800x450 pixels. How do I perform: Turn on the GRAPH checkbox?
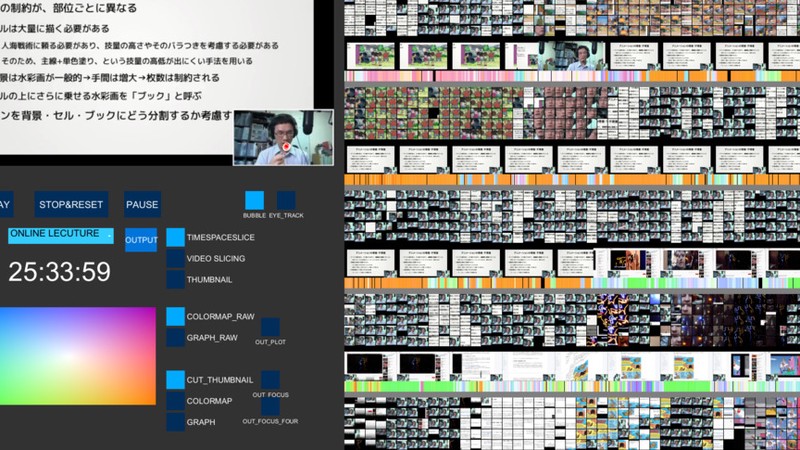click(176, 422)
